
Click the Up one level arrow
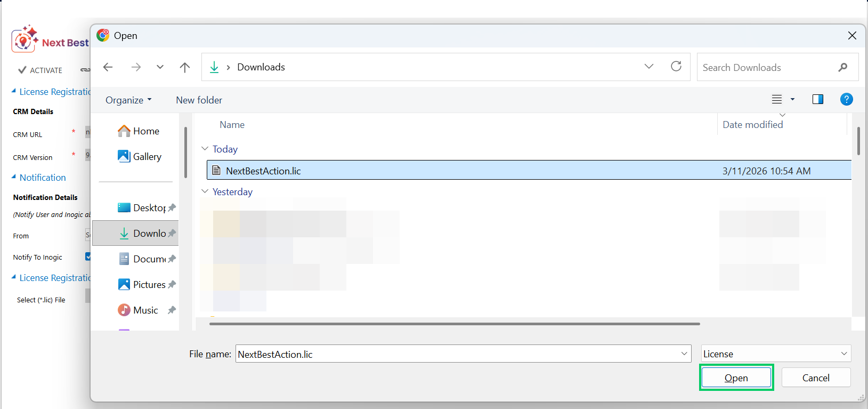click(x=185, y=67)
